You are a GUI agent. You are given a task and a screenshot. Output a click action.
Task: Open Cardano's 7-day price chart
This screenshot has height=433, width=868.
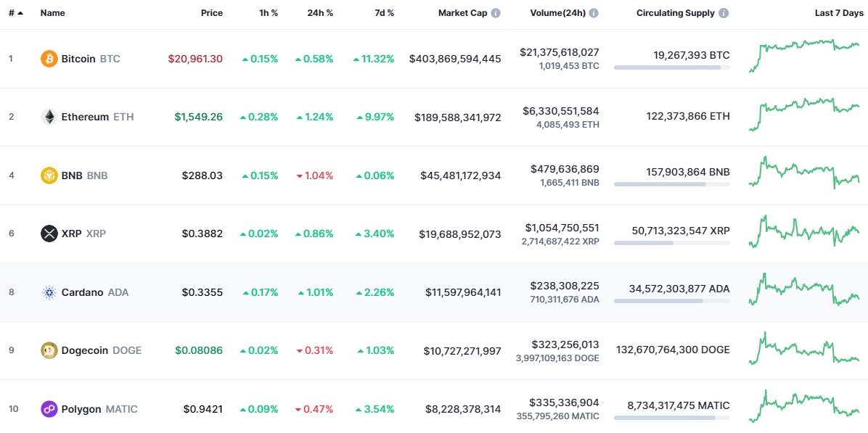click(x=804, y=289)
